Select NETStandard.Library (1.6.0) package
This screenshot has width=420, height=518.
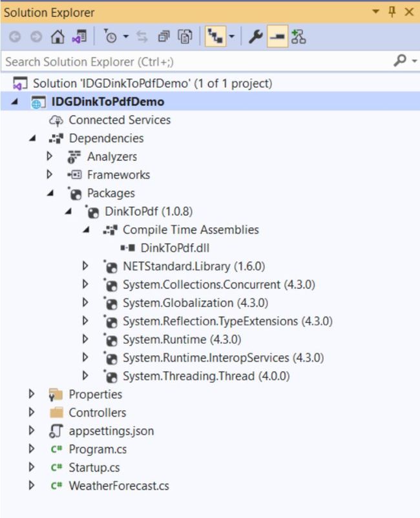pyautogui.click(x=194, y=266)
